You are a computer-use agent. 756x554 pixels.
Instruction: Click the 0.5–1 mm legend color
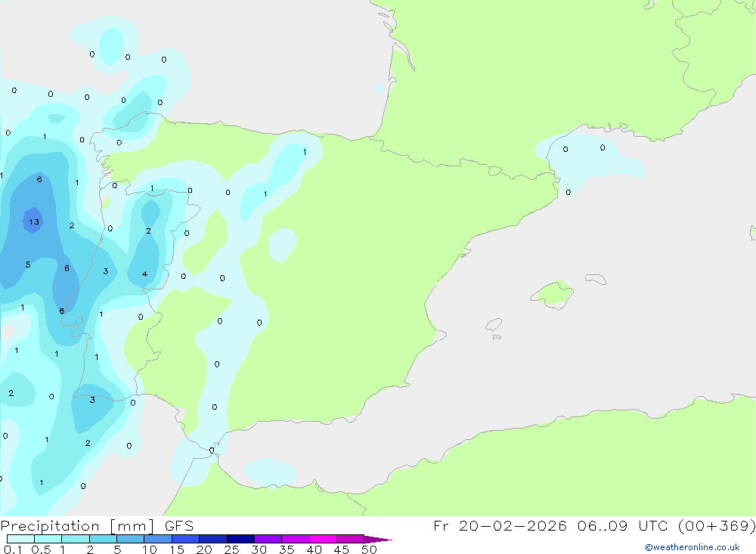pyautogui.click(x=48, y=539)
